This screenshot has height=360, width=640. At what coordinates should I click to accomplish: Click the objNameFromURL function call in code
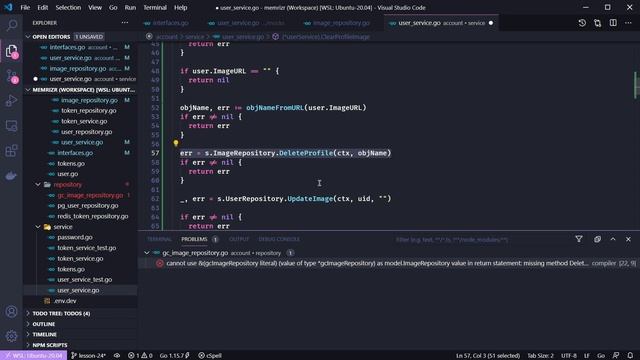click(275, 108)
